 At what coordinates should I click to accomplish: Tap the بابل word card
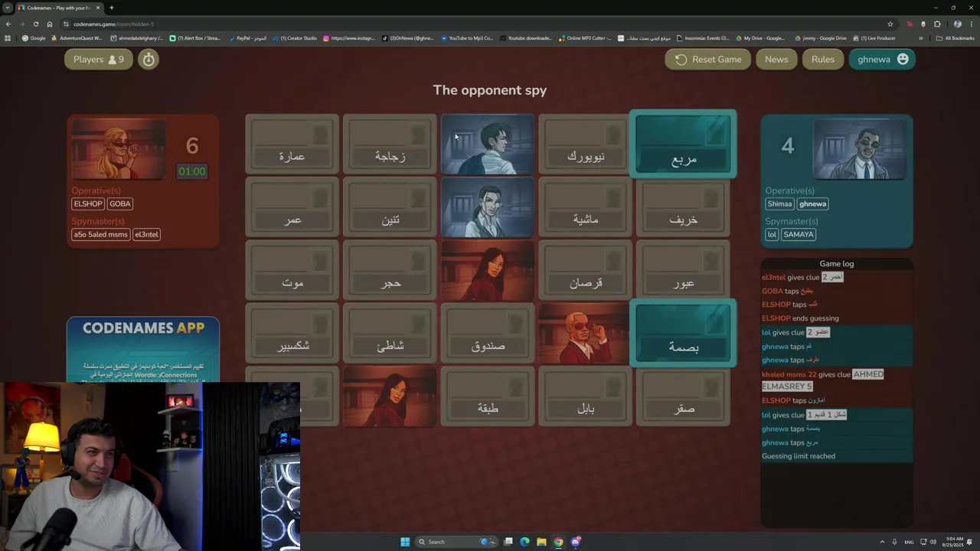[x=586, y=396]
